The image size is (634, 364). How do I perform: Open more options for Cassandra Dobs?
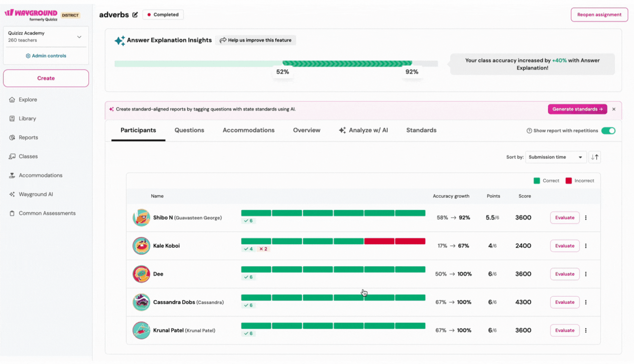click(x=586, y=302)
